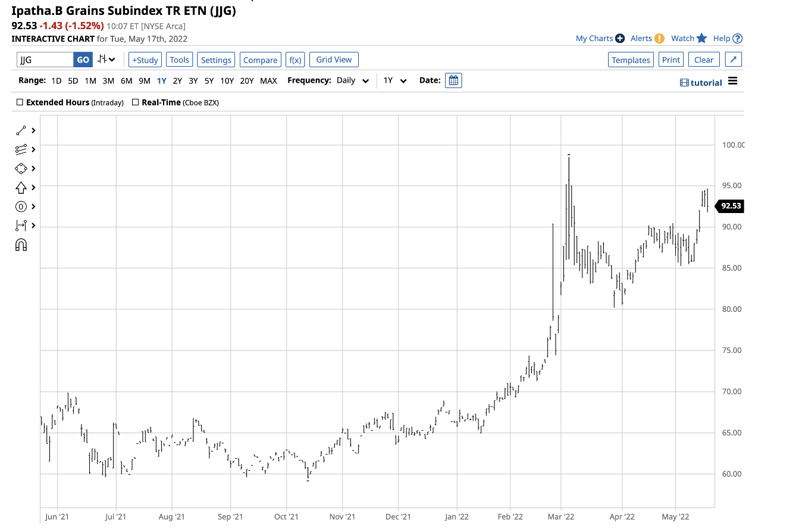
Task: Set range to 20Y
Action: point(247,81)
